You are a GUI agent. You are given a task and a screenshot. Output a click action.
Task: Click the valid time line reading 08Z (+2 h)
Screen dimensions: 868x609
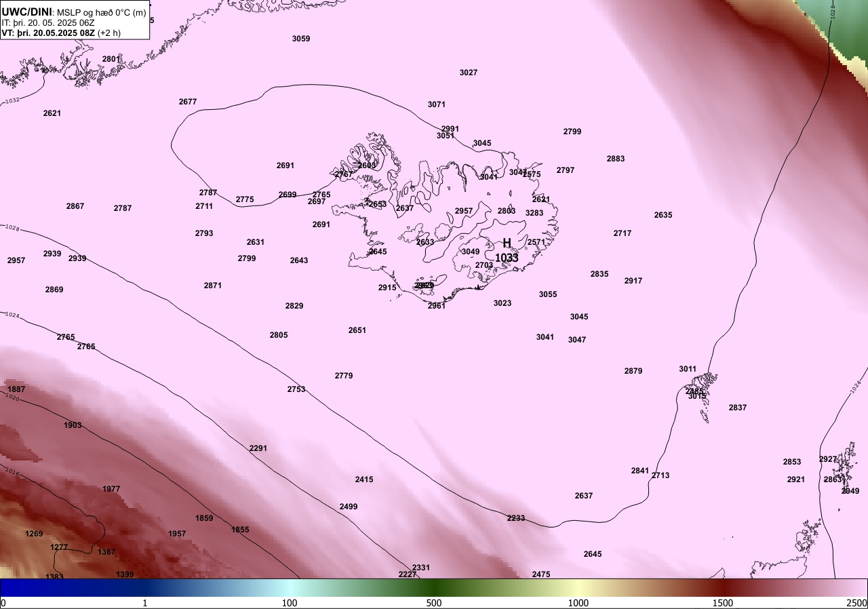pos(61,33)
